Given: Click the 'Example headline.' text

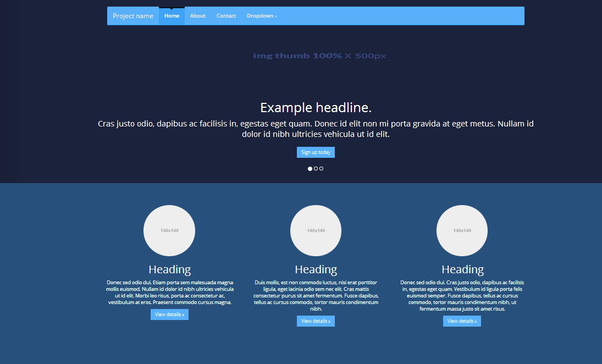Looking at the screenshot, I should point(316,108).
